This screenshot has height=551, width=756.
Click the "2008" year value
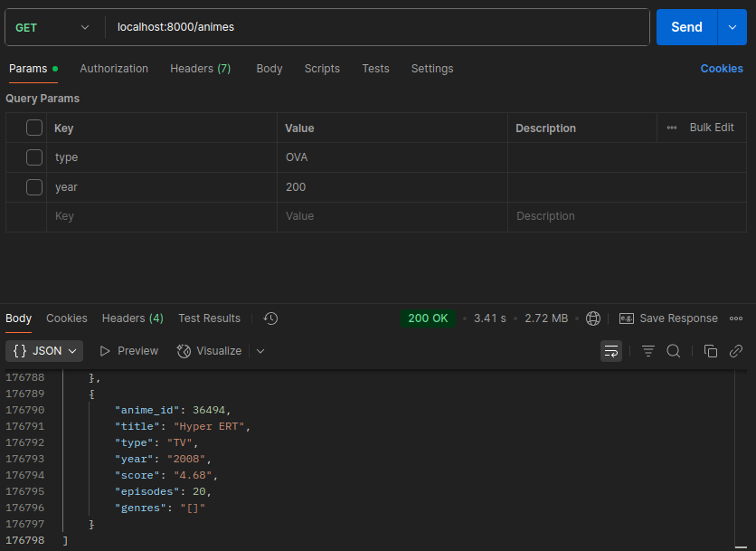click(186, 459)
